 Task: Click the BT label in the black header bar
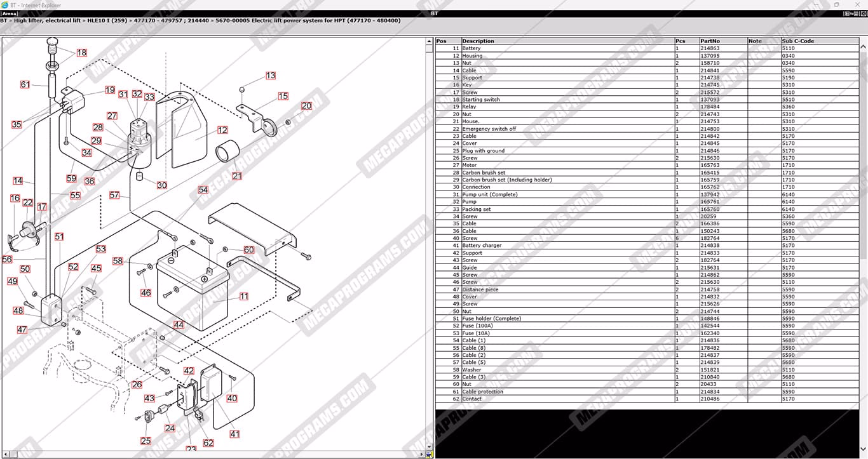[434, 13]
